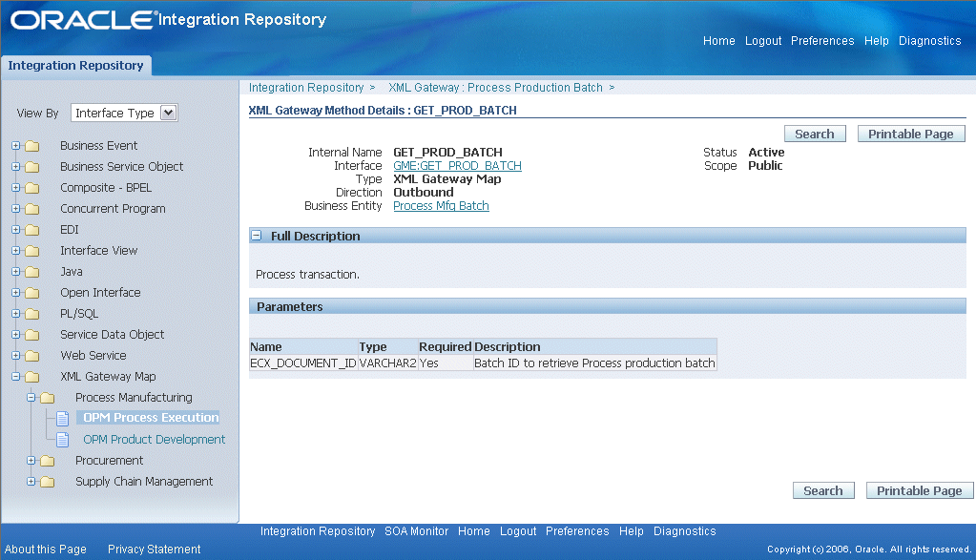Open Diagnostics in the top navigation
Image resolution: width=976 pixels, height=560 pixels.
click(930, 41)
